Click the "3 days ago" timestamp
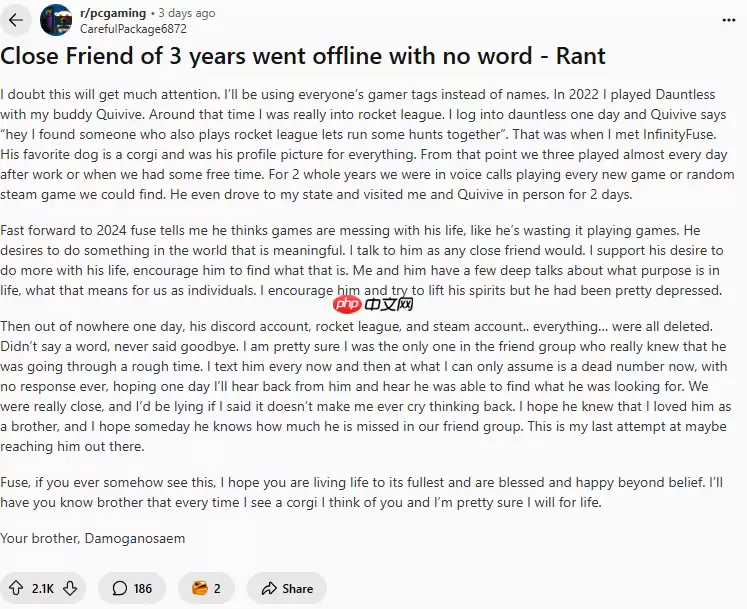The width and height of the screenshot is (747, 609). [186, 13]
